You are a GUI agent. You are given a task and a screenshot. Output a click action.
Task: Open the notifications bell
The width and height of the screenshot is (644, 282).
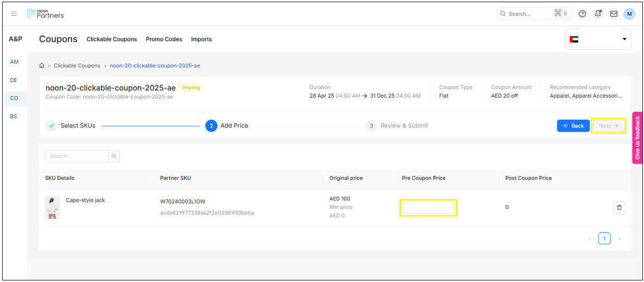(598, 14)
